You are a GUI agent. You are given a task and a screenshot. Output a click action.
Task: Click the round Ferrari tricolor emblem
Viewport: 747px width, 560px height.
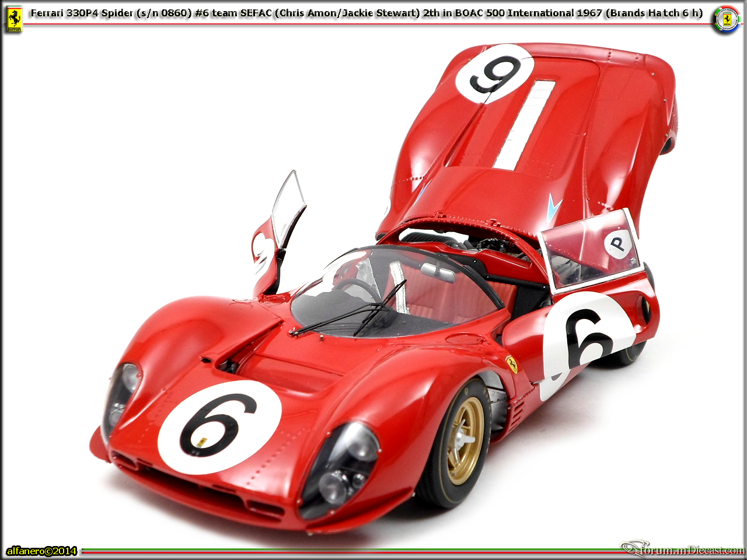[x=727, y=19]
